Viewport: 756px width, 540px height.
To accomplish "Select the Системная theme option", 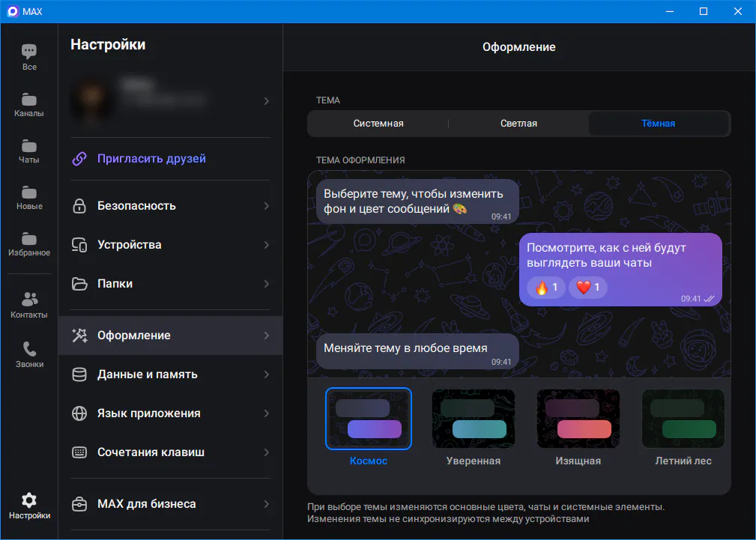I will [378, 124].
